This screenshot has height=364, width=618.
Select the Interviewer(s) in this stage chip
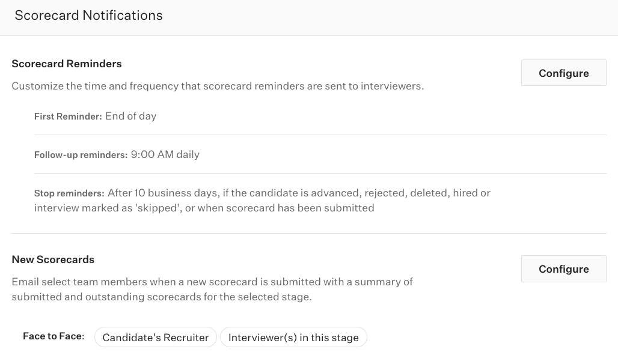pos(293,338)
